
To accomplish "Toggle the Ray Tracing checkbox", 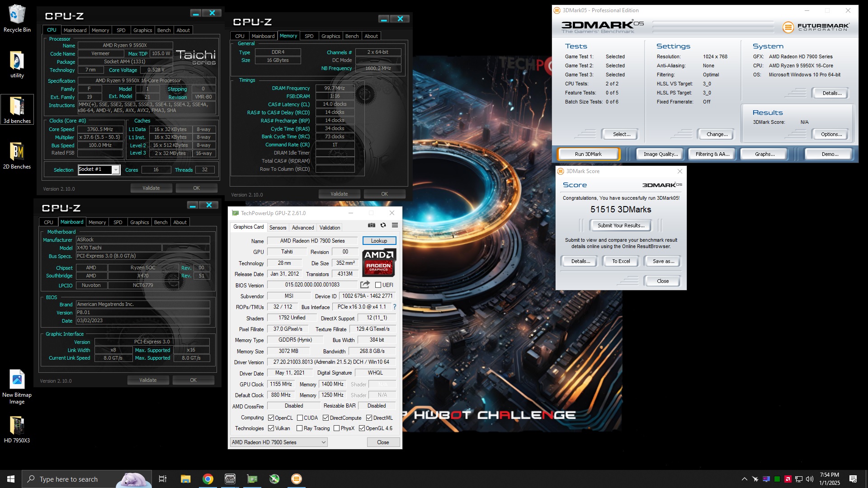I will pyautogui.click(x=299, y=428).
